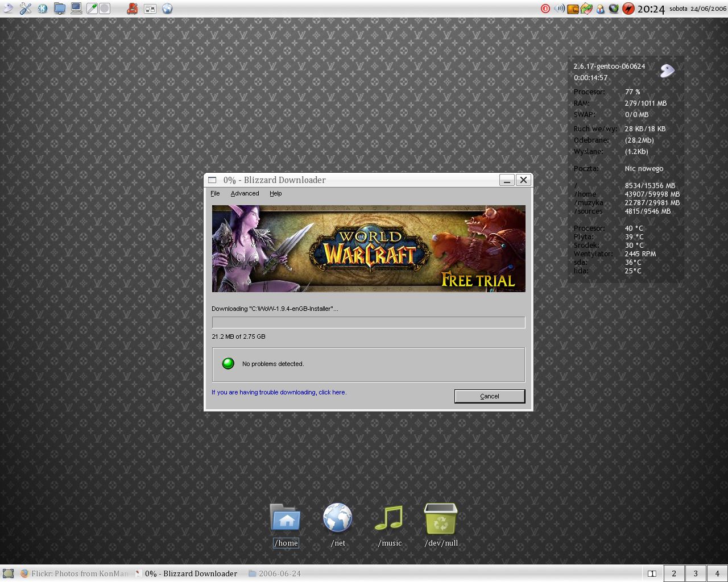Click the Procesor 77 % value
The width and height of the screenshot is (728, 582).
[x=632, y=92]
